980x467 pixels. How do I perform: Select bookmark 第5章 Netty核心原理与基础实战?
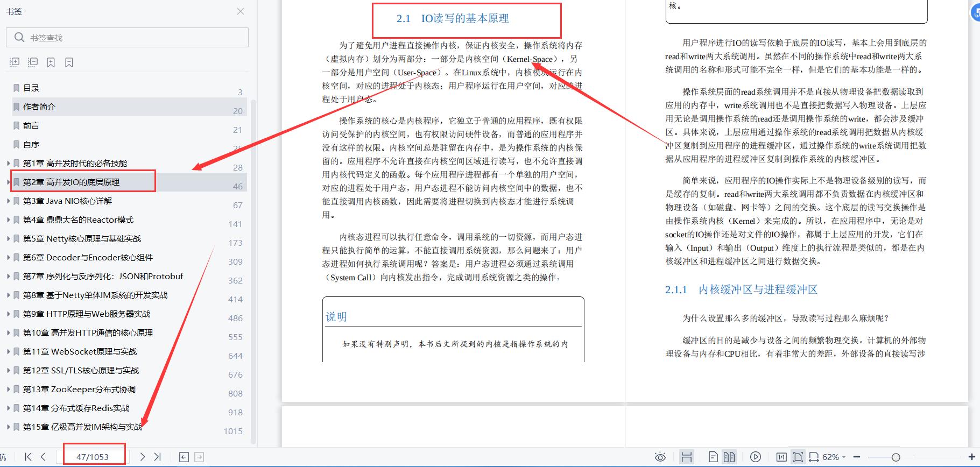[x=82, y=238]
